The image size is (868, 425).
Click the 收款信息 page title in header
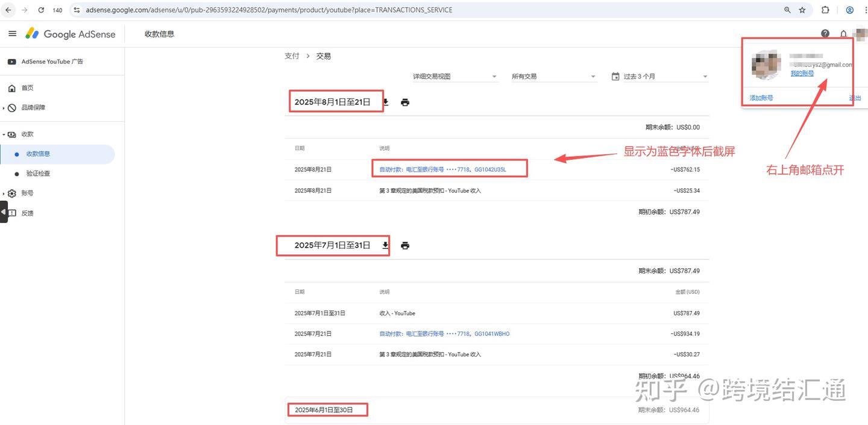(x=160, y=34)
